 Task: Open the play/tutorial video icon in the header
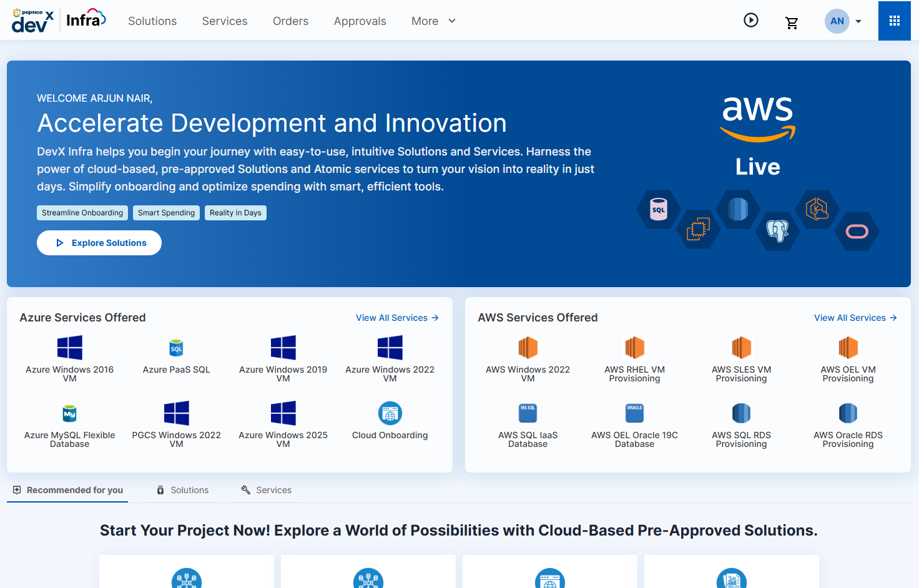(751, 21)
